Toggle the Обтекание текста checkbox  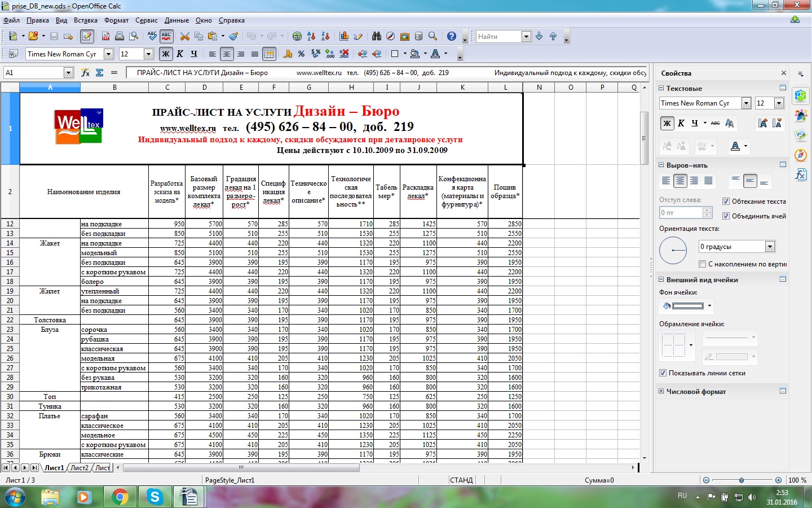coord(726,202)
